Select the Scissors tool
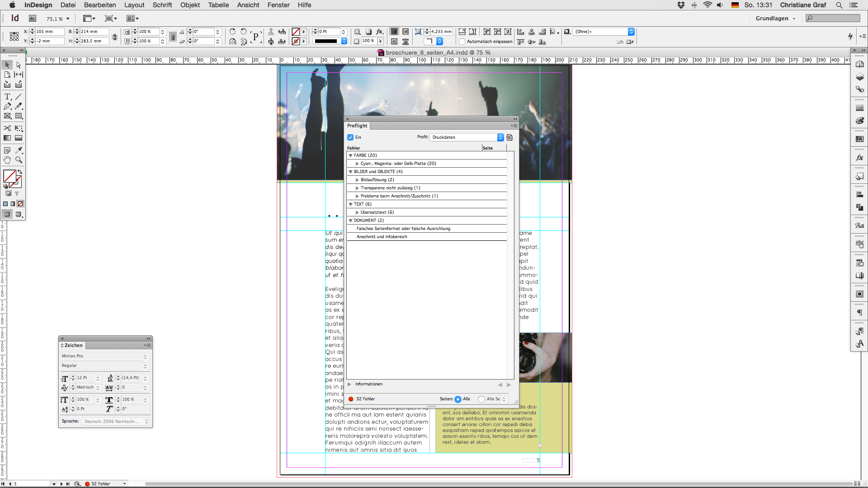This screenshot has width=868, height=488. click(7, 128)
